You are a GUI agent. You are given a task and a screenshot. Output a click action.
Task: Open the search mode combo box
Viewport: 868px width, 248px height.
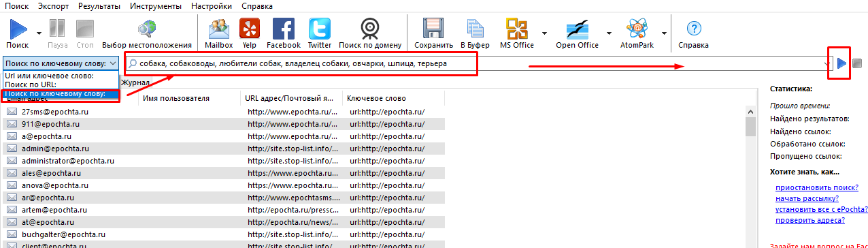point(61,63)
